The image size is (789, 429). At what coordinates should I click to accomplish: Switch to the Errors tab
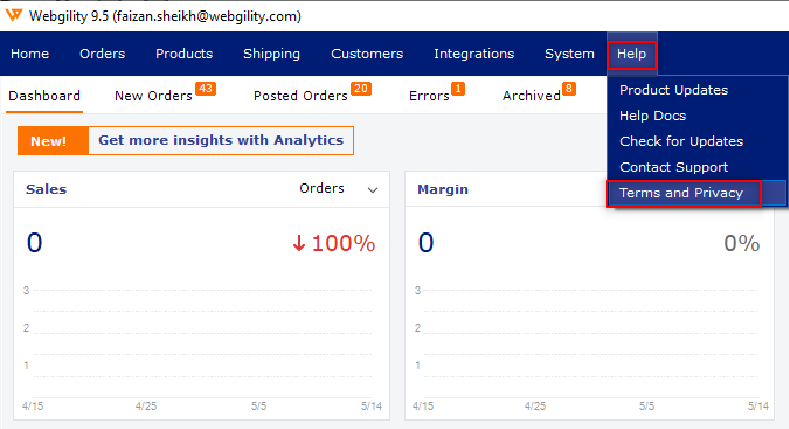[429, 96]
